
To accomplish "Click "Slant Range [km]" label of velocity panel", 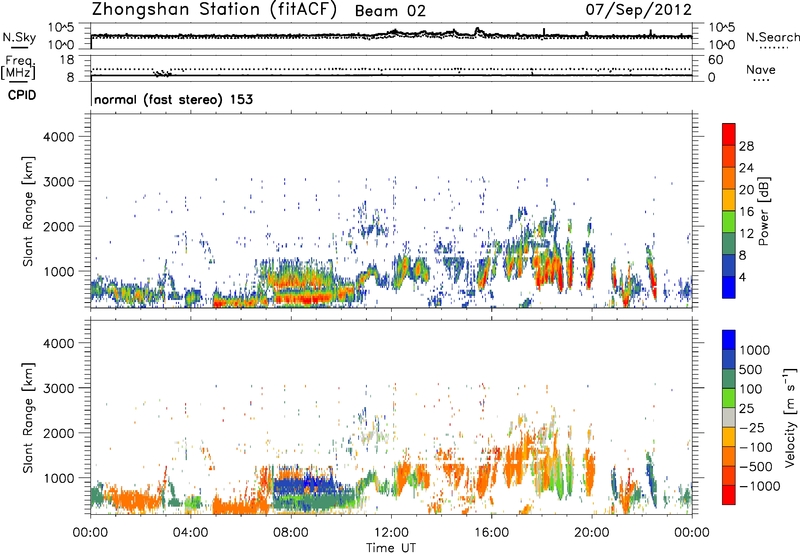I will pos(28,418).
